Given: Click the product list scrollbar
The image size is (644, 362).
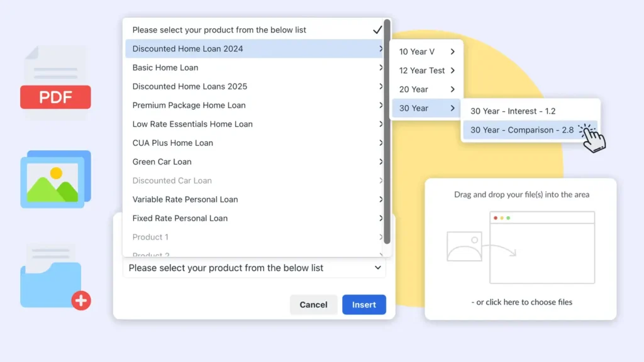Looking at the screenshot, I should point(387,131).
